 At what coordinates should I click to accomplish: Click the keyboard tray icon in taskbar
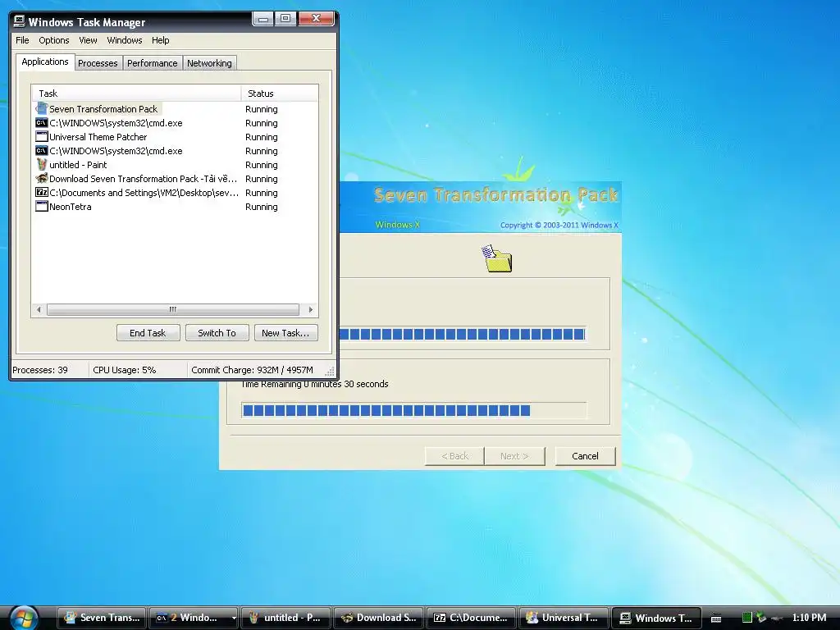tap(715, 619)
